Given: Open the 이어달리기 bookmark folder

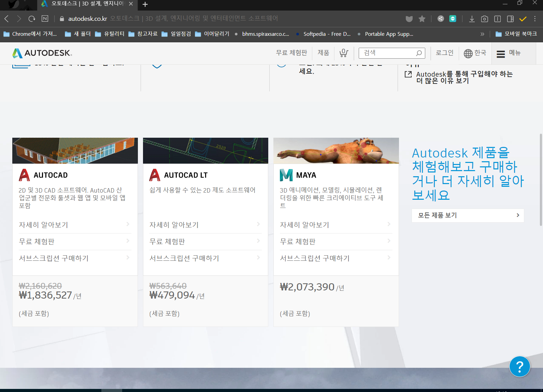Looking at the screenshot, I should (212, 34).
